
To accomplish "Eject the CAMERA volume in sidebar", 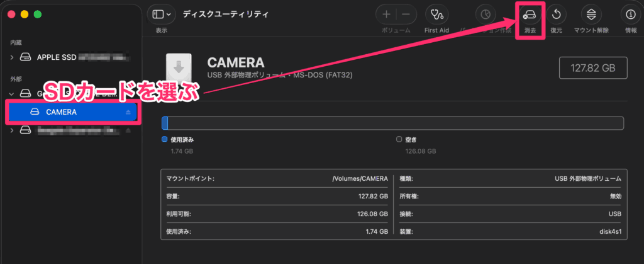I will click(129, 112).
